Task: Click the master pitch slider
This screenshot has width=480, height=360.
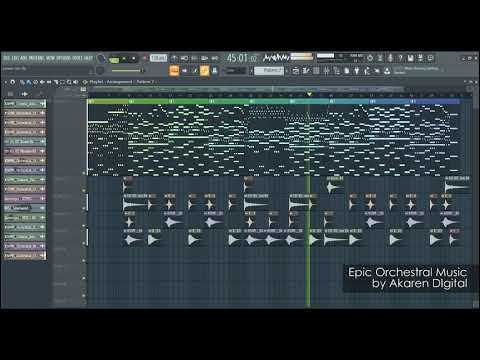Action: [128, 70]
